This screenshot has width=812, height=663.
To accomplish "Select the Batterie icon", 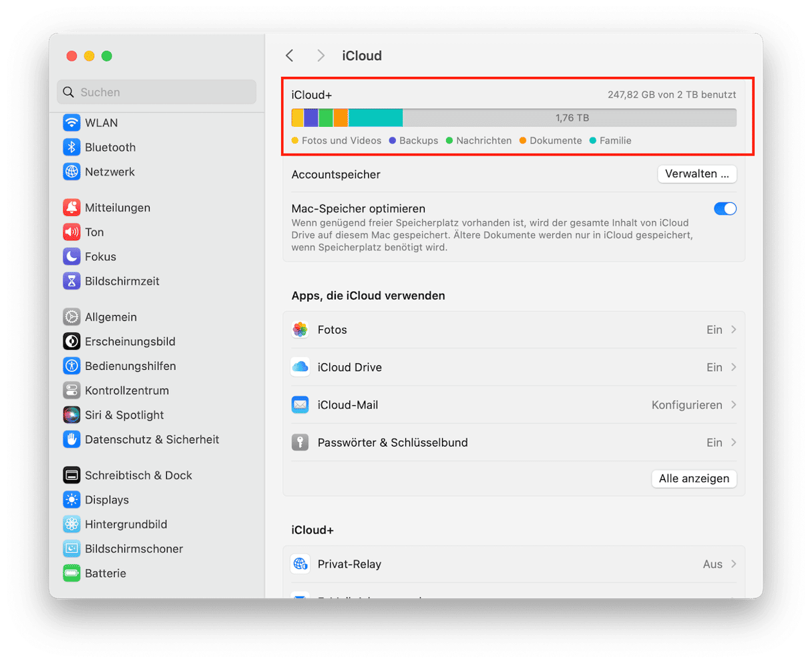I will point(71,573).
